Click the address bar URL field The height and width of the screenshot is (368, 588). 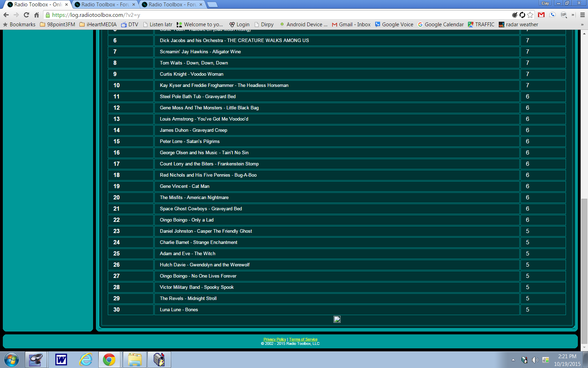pyautogui.click(x=245, y=15)
